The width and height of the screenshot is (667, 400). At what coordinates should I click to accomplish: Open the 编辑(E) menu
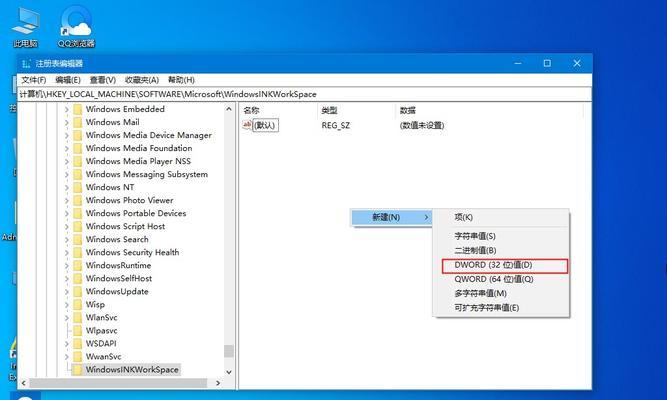[x=68, y=80]
